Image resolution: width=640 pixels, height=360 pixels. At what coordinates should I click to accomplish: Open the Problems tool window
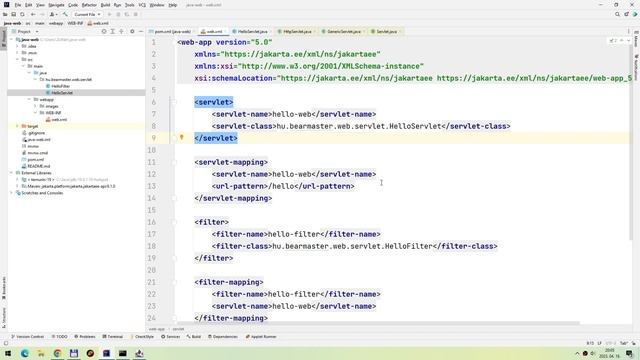(x=84, y=337)
